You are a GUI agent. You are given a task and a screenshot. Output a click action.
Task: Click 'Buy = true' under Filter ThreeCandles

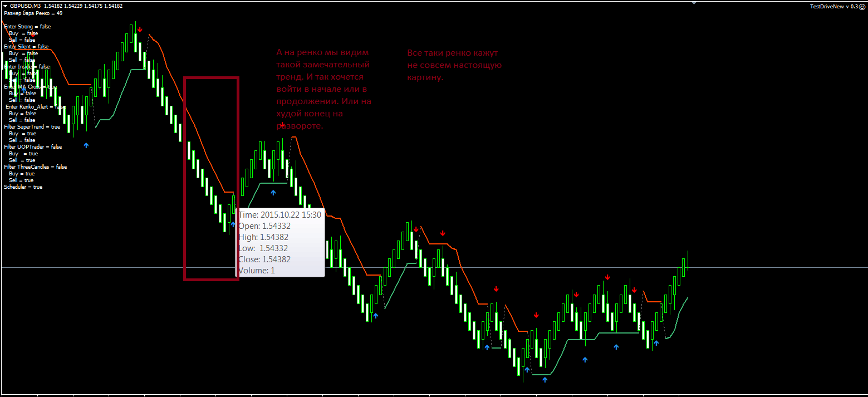tap(22, 174)
